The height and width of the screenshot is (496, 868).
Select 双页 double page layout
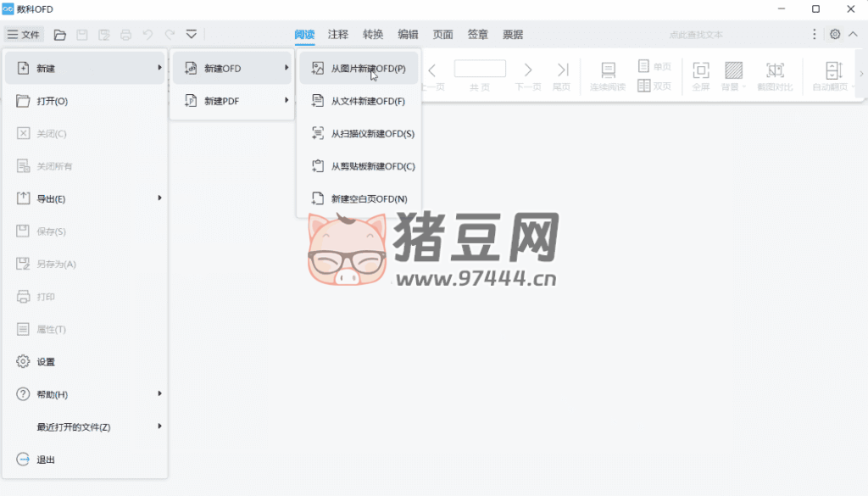tap(654, 86)
